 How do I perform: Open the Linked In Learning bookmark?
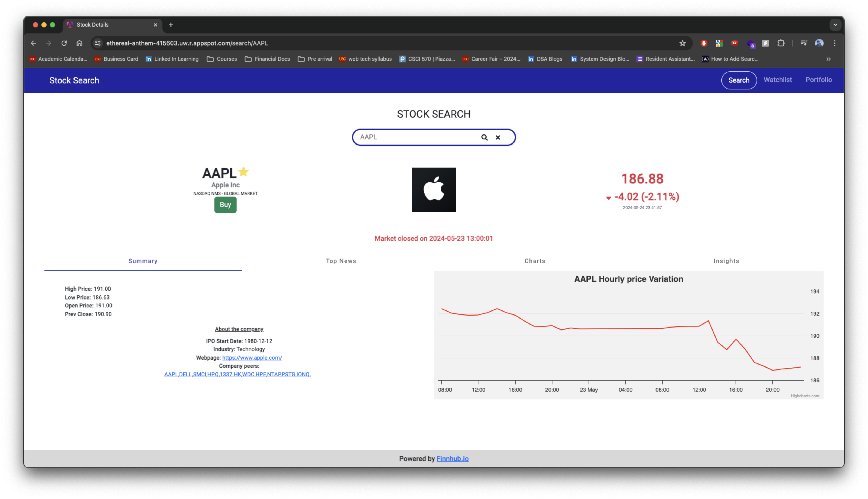pos(172,59)
